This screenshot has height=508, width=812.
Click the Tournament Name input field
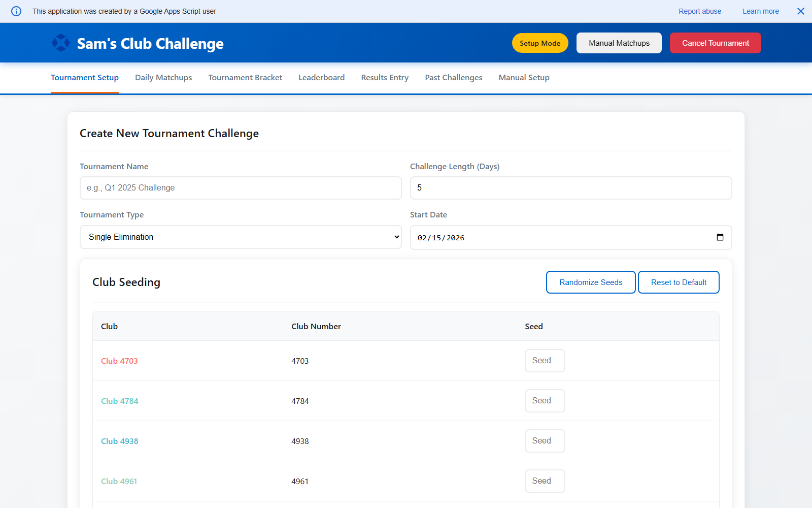coord(241,187)
